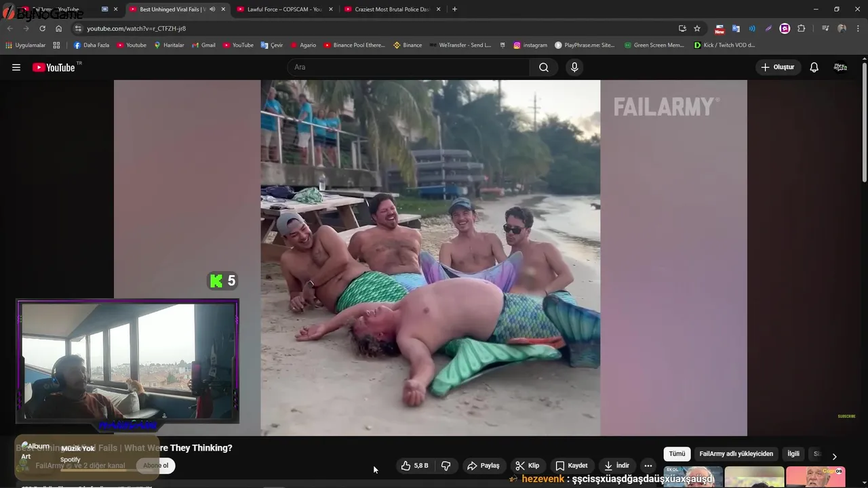The width and height of the screenshot is (868, 488).
Task: Select the İlgili filter chip
Action: (x=793, y=454)
